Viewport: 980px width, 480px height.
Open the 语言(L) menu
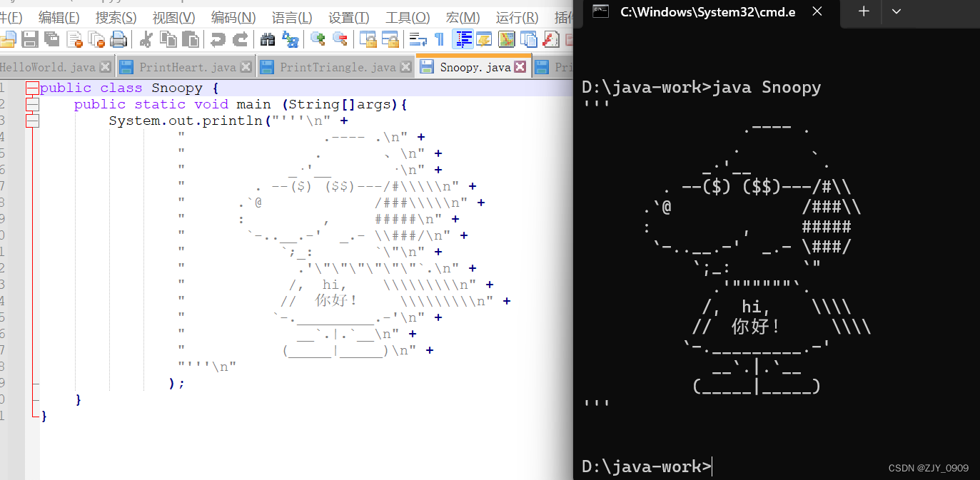click(292, 18)
